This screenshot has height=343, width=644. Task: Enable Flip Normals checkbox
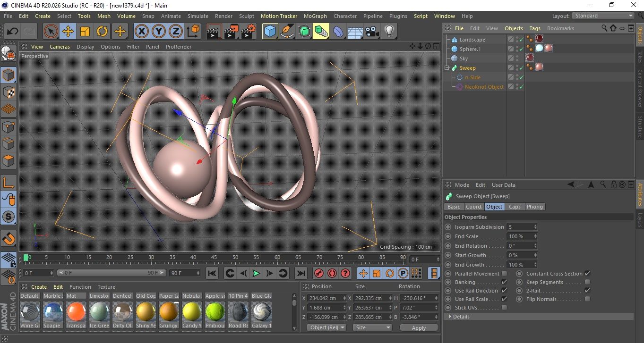click(x=587, y=299)
